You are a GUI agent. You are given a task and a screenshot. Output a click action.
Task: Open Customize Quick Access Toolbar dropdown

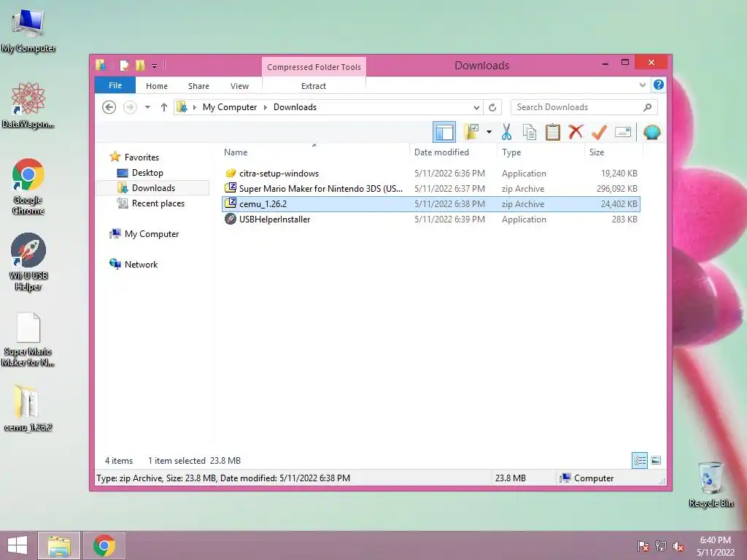pos(155,66)
